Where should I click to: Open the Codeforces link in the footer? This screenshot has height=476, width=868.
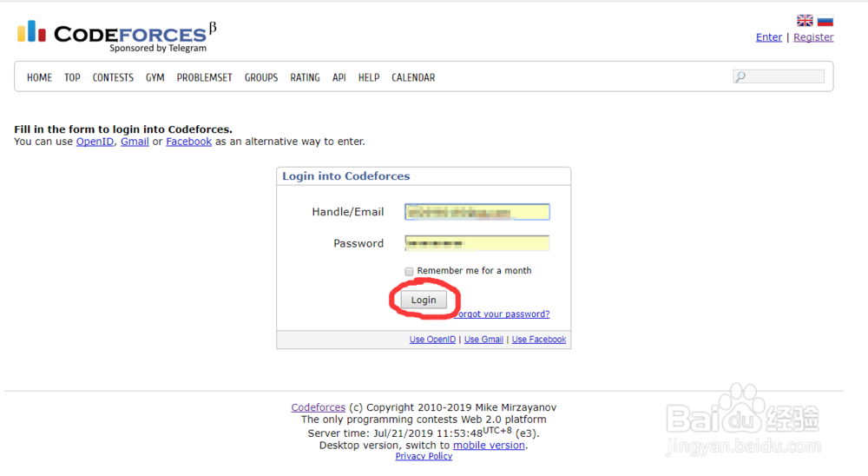click(319, 407)
